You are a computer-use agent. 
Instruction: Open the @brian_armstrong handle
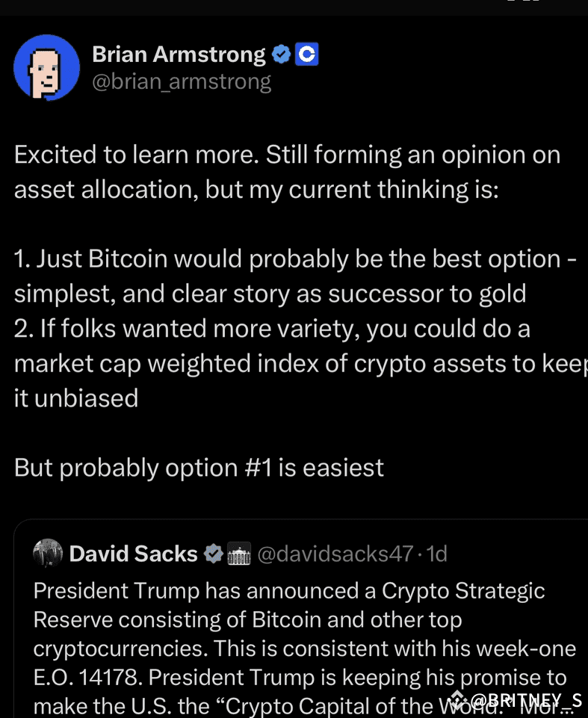point(181,81)
